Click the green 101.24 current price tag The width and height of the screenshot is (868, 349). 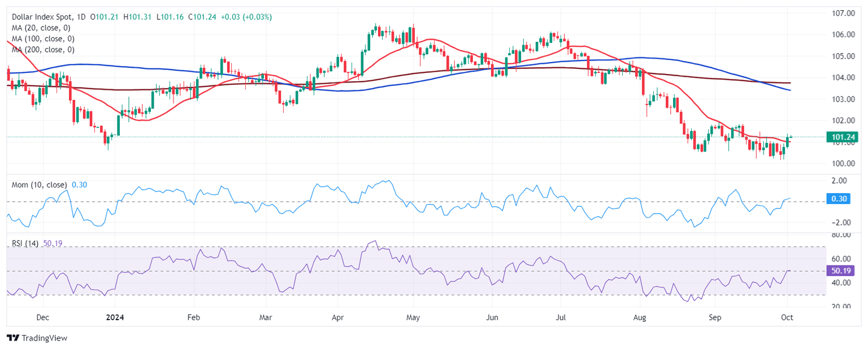[841, 137]
